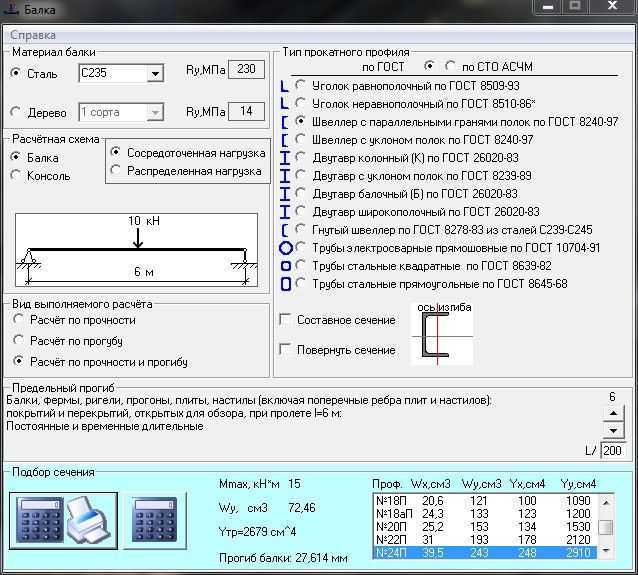
Task: Select Трубы электросварные прямошовные profile
Action: [x=300, y=247]
